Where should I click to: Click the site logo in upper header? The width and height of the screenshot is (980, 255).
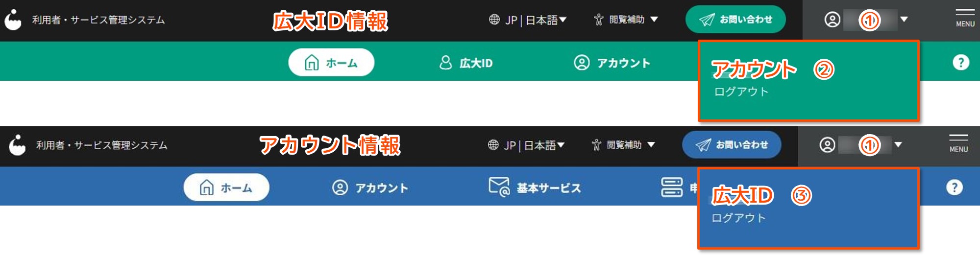tap(13, 20)
